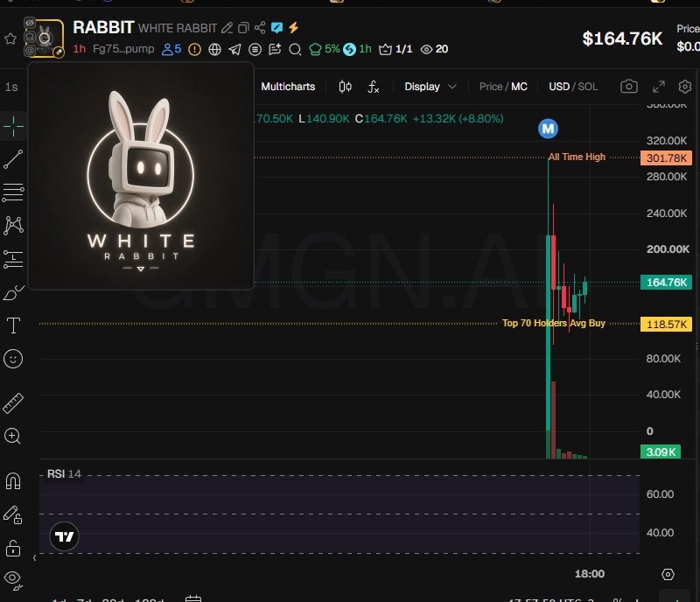
Task: Expand the Display dropdown
Action: pos(430,87)
